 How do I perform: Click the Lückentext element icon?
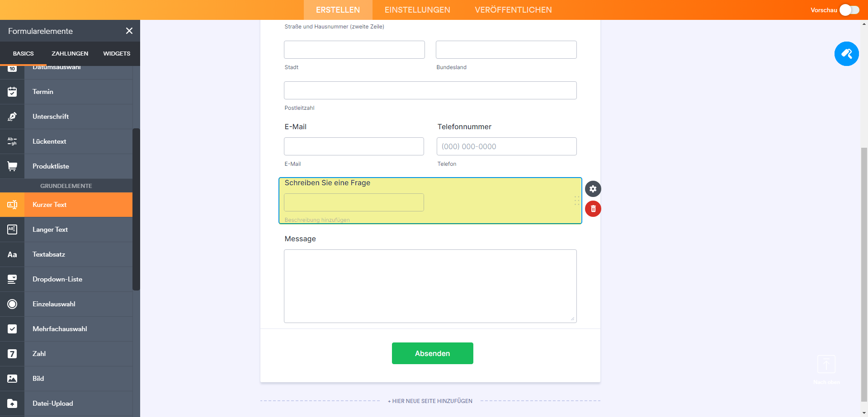click(x=12, y=141)
